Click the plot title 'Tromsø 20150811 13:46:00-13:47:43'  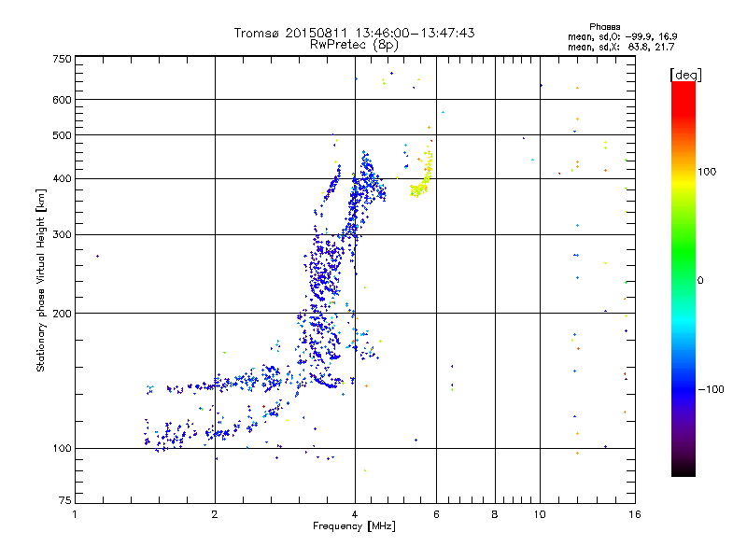pos(354,33)
